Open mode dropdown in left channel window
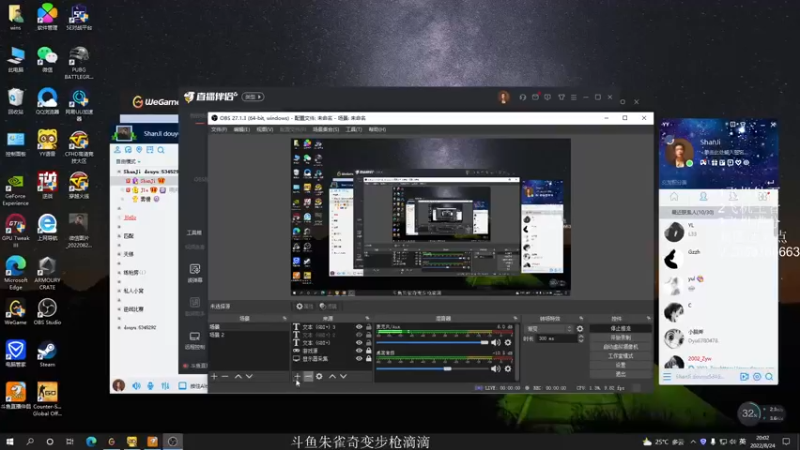Viewport: 800px width, 450px height. pyautogui.click(x=129, y=161)
